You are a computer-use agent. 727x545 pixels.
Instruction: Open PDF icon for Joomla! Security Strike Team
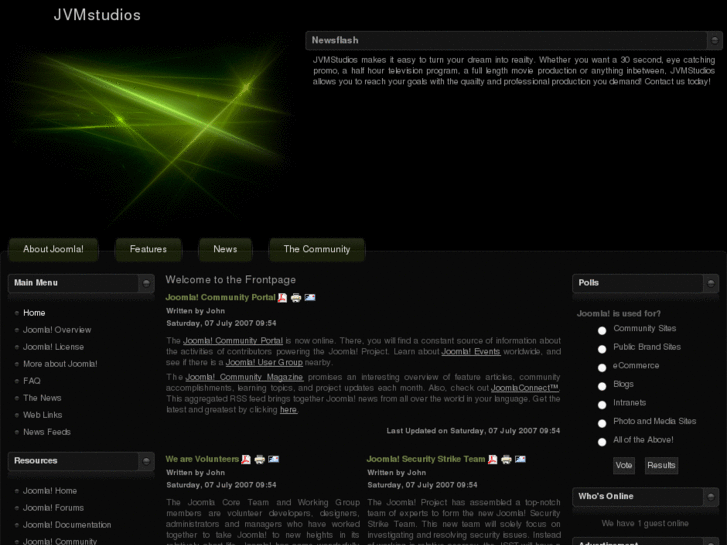tap(492, 459)
